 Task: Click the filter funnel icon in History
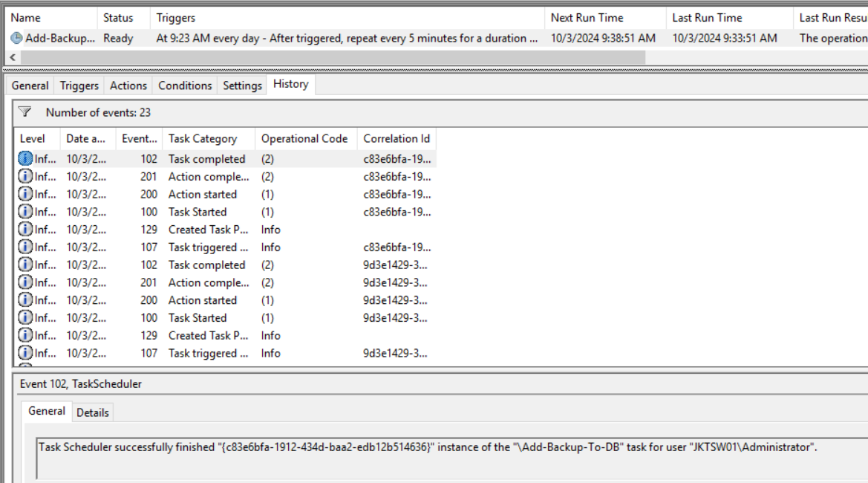[25, 112]
